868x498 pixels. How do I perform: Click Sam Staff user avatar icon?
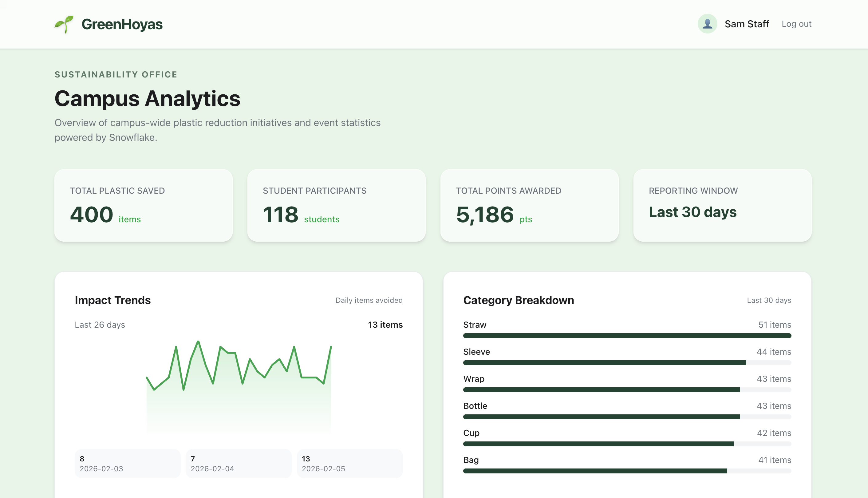[707, 24]
